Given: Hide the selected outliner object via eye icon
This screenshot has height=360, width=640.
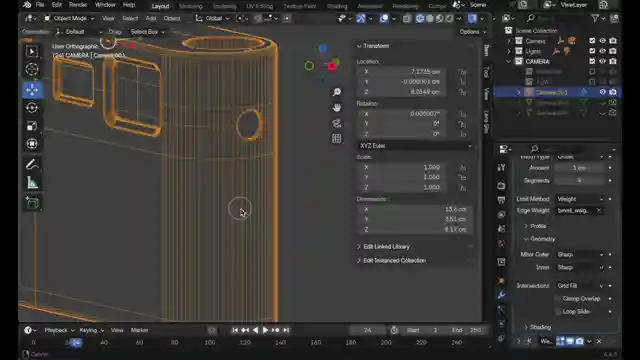Looking at the screenshot, I should [x=602, y=92].
